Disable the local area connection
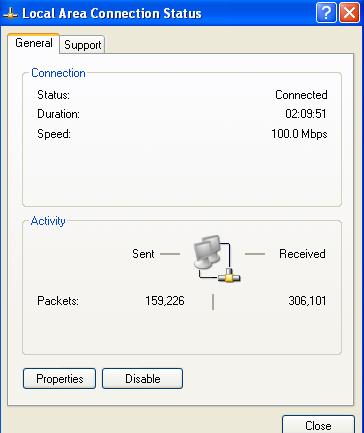The width and height of the screenshot is (364, 433). pyautogui.click(x=142, y=378)
